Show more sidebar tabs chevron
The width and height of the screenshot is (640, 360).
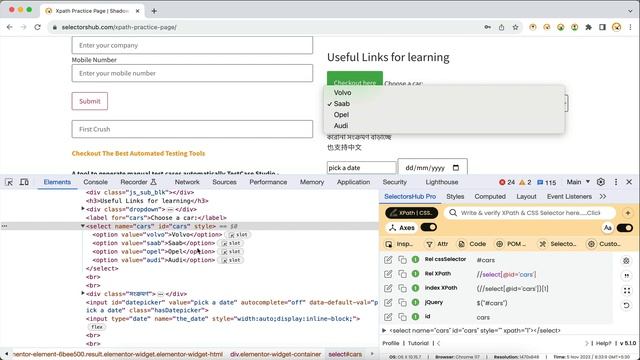[x=603, y=196]
